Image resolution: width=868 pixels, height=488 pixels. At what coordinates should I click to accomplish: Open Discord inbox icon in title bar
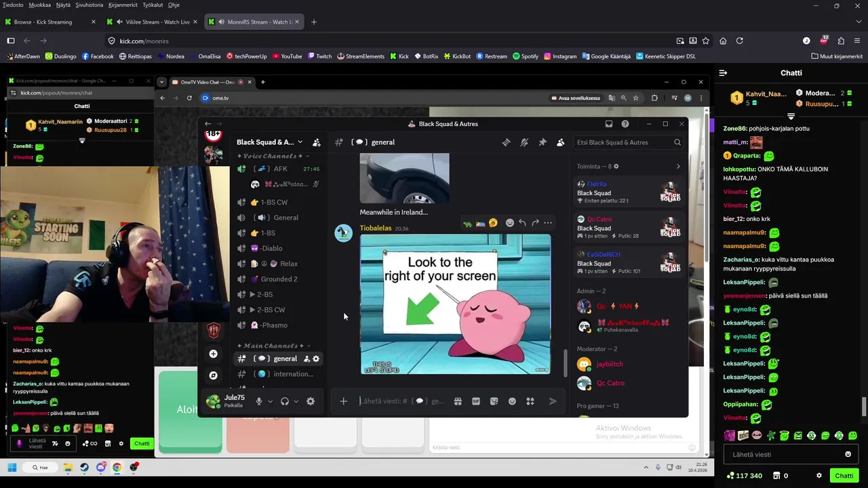click(x=609, y=124)
